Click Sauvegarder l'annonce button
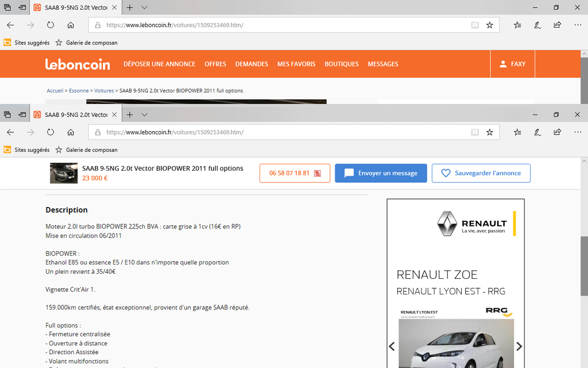Viewport: 588px width, 368px height. point(481,173)
